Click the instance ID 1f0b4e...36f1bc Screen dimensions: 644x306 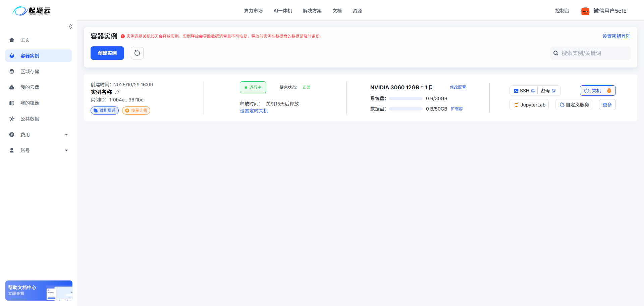[x=126, y=100]
